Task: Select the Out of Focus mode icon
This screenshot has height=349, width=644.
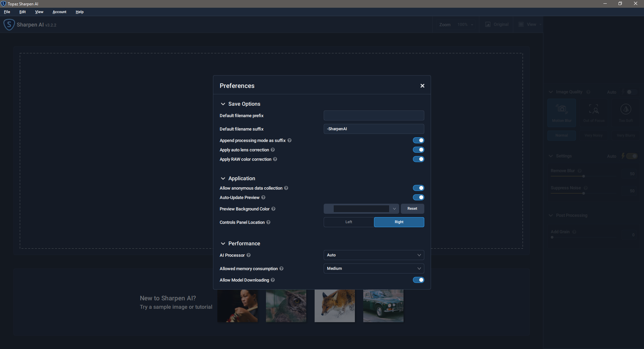Action: coord(594,113)
